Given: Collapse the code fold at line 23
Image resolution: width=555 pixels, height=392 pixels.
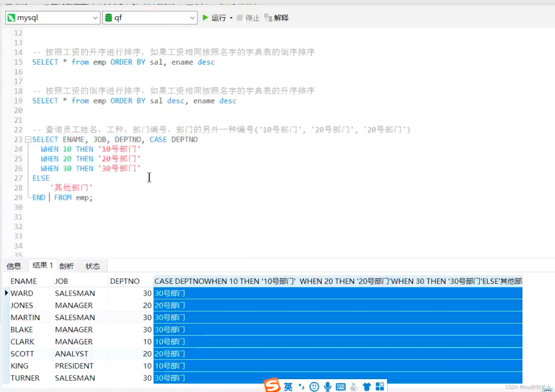Looking at the screenshot, I should pos(28,139).
